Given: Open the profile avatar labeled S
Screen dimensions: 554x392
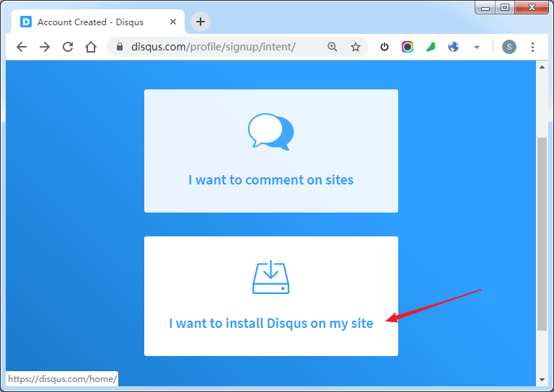Looking at the screenshot, I should [509, 47].
